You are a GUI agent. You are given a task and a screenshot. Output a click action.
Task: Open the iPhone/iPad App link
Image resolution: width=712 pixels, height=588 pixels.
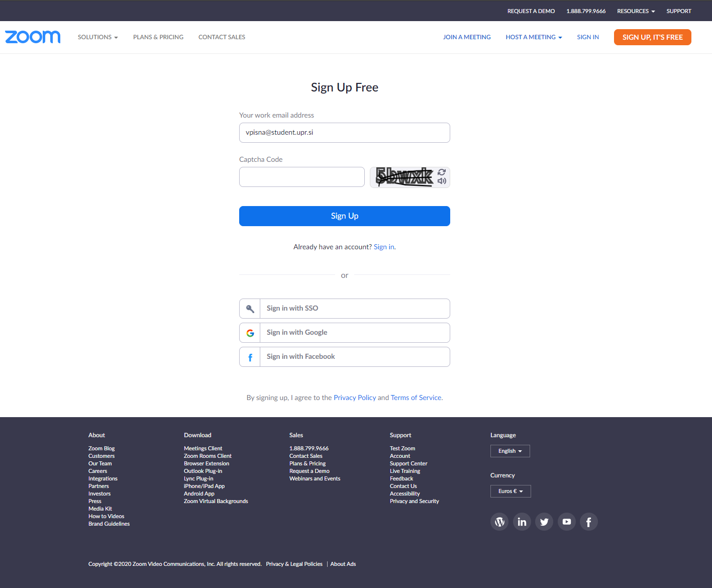[x=204, y=486]
